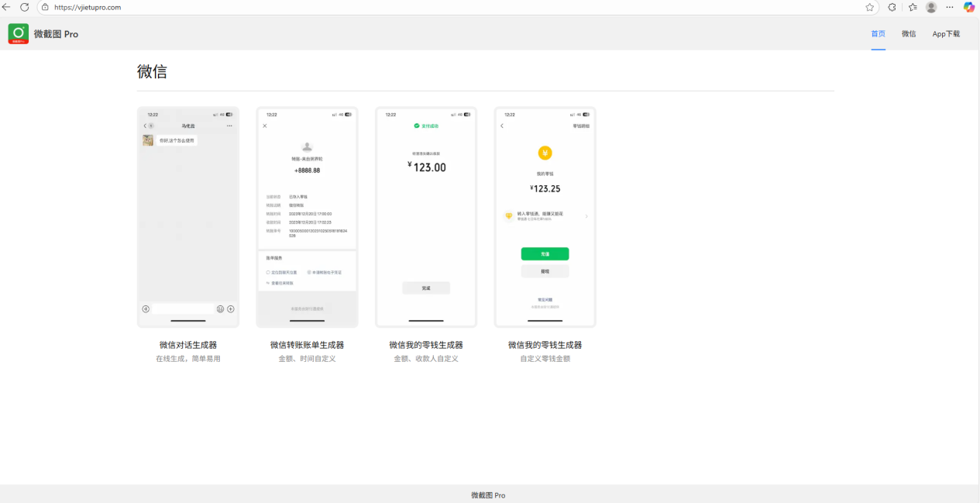
Task: Open the WeChat chat generator thumbnail
Action: click(x=188, y=217)
